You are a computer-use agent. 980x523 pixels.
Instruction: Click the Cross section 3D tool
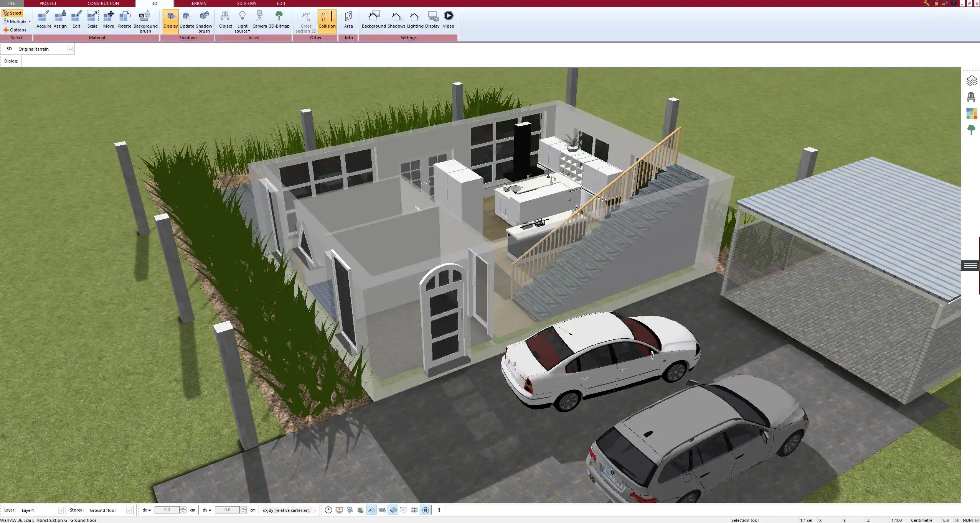click(x=306, y=22)
